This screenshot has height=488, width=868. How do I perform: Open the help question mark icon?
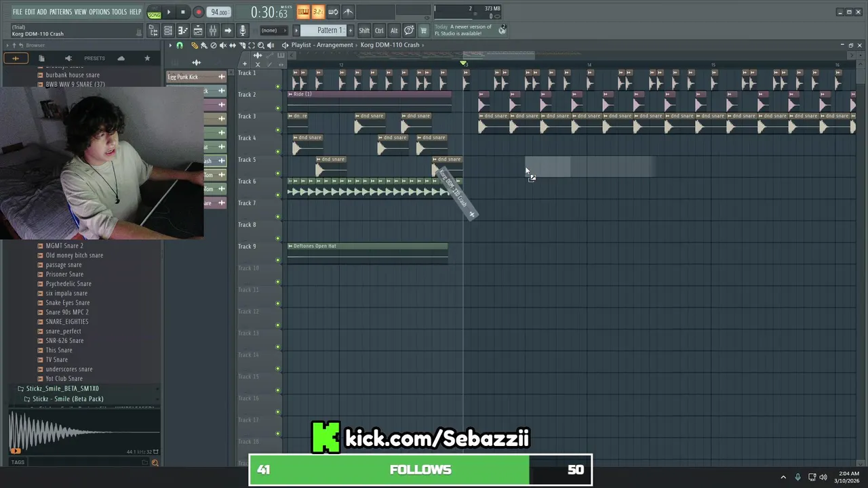coord(409,30)
